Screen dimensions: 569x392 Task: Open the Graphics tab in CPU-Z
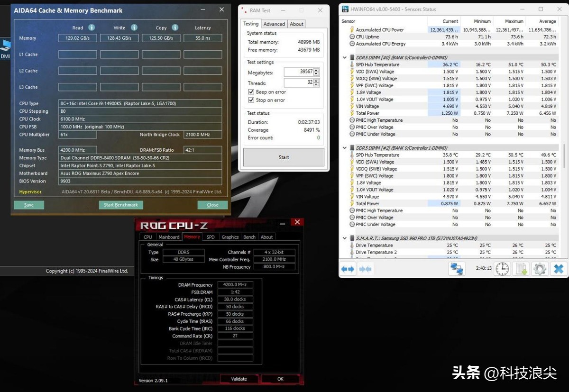click(230, 237)
